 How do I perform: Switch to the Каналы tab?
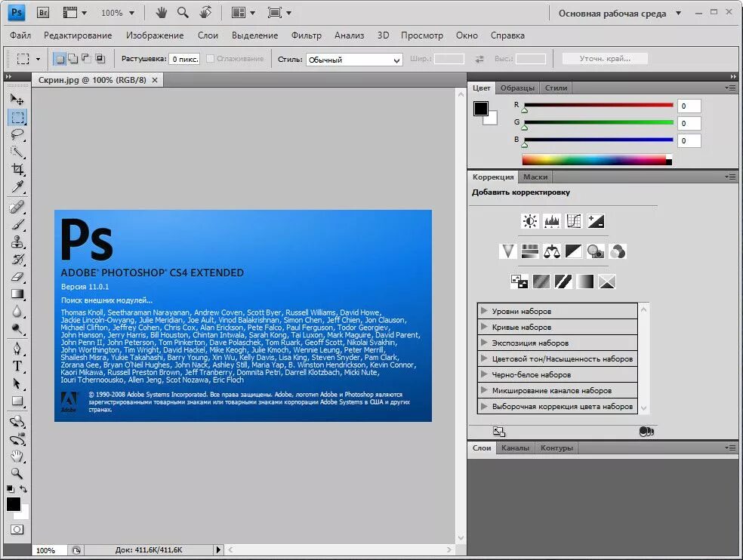(515, 448)
